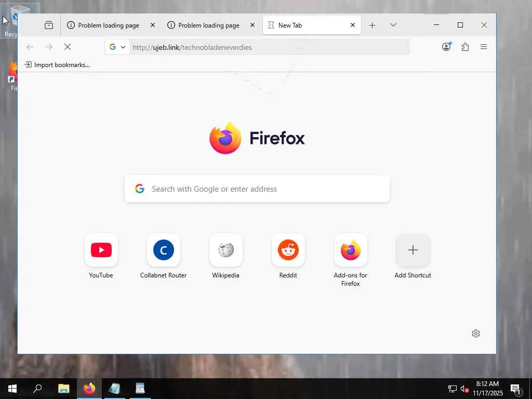This screenshot has width=532, height=399.
Task: Go forward one page
Action: tap(49, 47)
